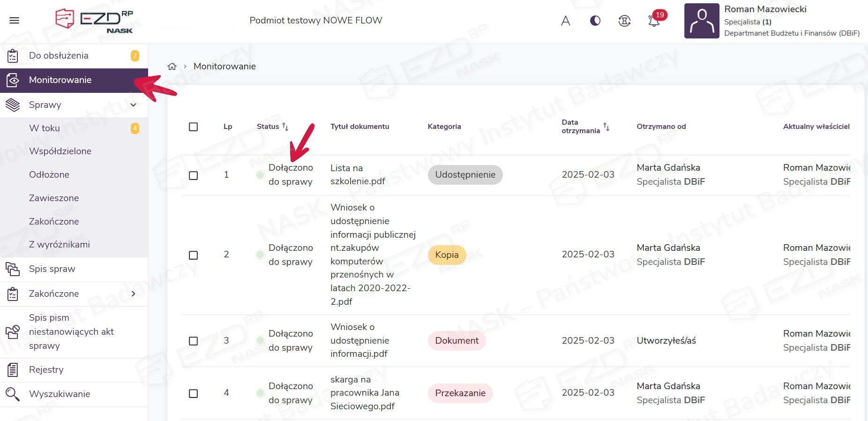Collapse the Sprawy menu section
The width and height of the screenshot is (868, 421).
[x=133, y=105]
